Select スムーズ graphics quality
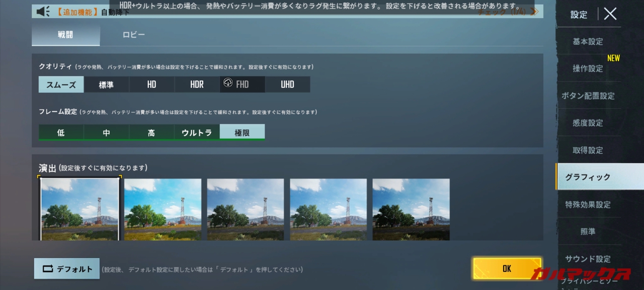 tap(61, 85)
